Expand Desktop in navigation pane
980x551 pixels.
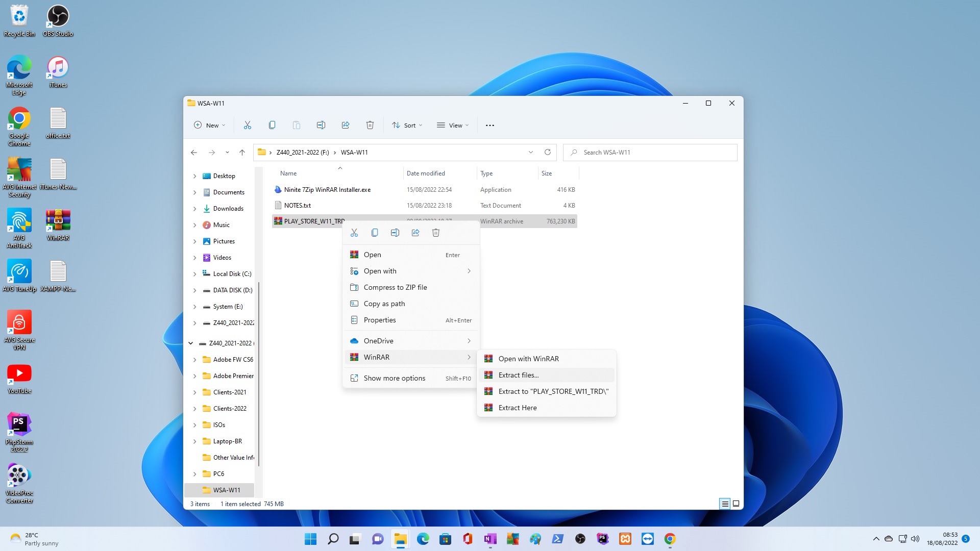[x=194, y=176]
